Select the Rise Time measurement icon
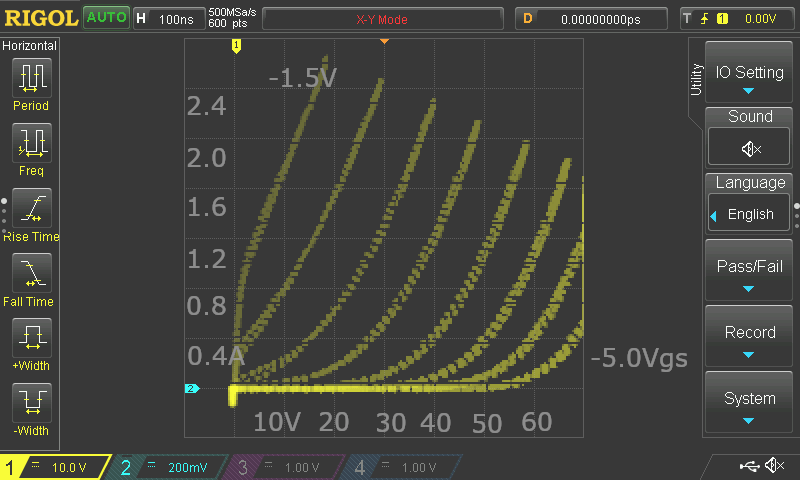This screenshot has width=800, height=480. click(32, 208)
